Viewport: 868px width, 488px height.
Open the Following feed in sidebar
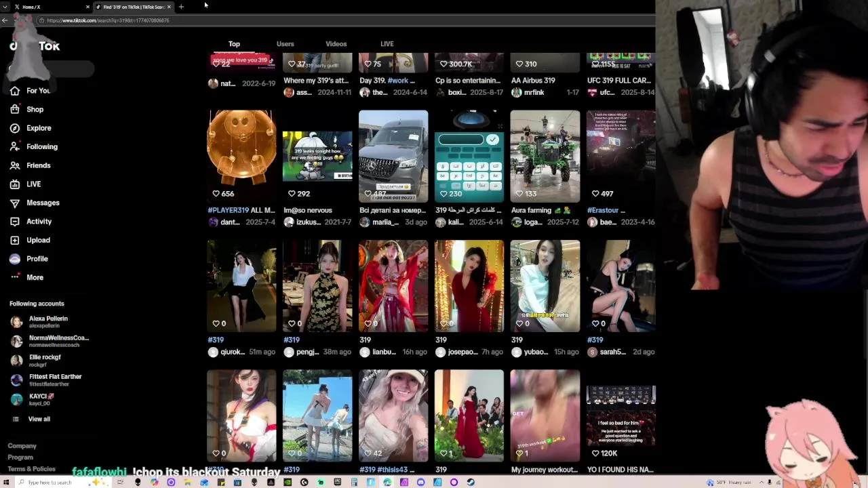click(x=34, y=146)
